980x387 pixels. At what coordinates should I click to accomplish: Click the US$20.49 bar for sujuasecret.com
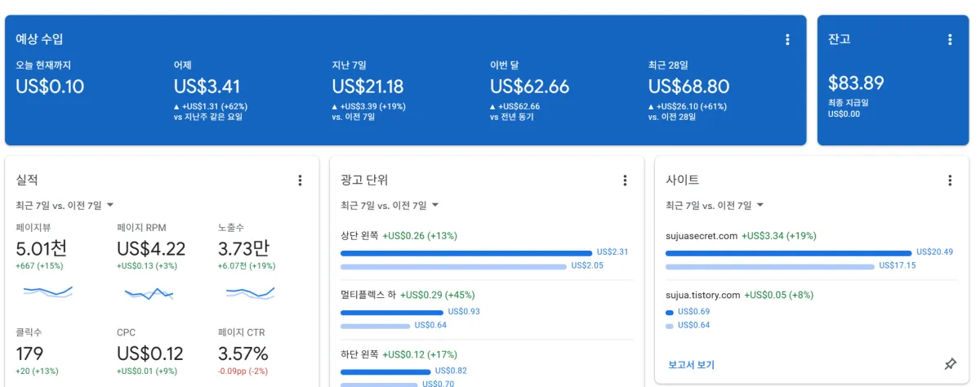tap(789, 253)
